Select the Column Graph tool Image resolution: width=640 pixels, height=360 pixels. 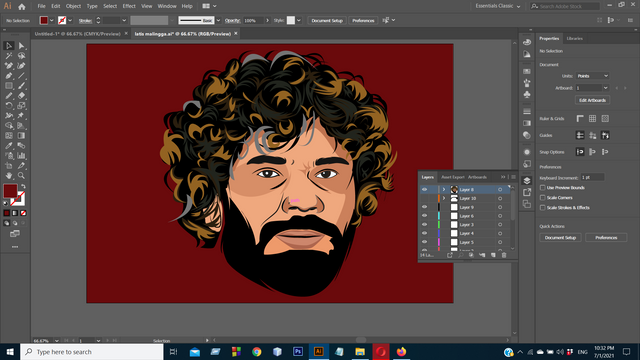(21, 156)
